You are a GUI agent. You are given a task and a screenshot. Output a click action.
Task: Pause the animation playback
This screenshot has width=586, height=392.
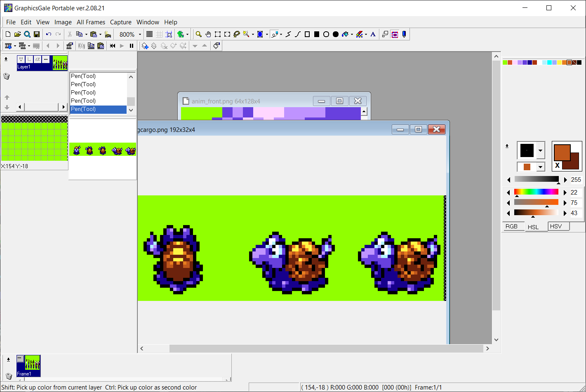tap(132, 46)
